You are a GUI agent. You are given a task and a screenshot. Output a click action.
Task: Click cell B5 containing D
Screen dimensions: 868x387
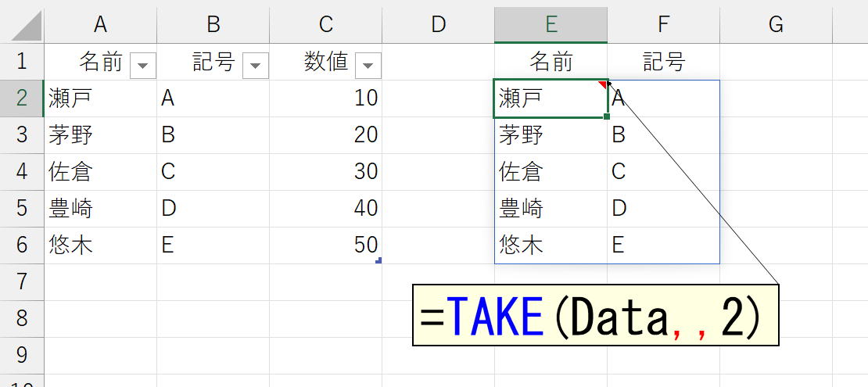[x=213, y=209]
